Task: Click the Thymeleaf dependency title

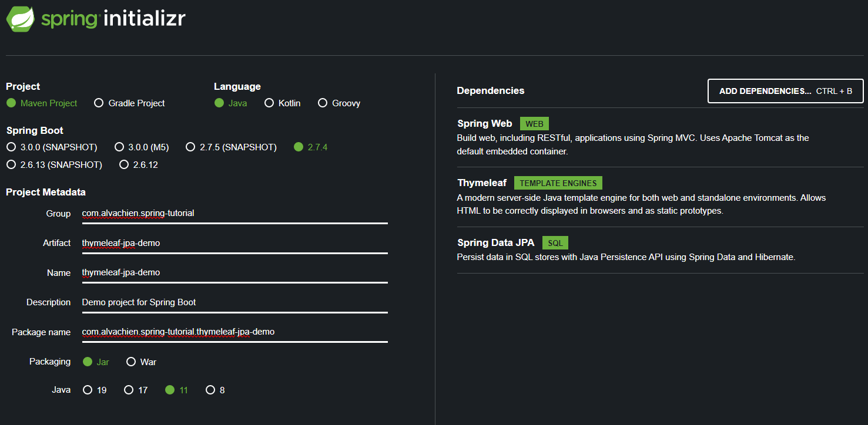Action: [x=482, y=183]
